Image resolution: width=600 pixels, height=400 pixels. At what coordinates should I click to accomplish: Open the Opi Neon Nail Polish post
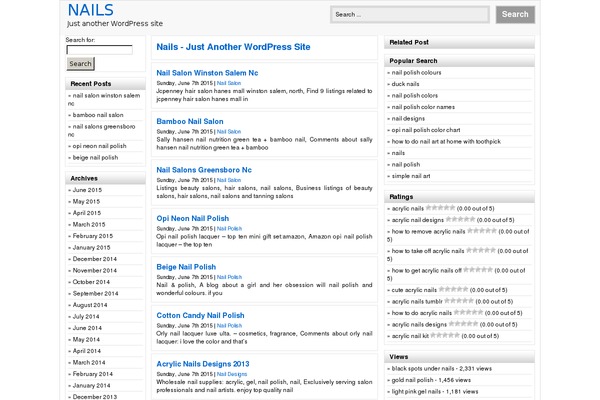click(x=193, y=218)
